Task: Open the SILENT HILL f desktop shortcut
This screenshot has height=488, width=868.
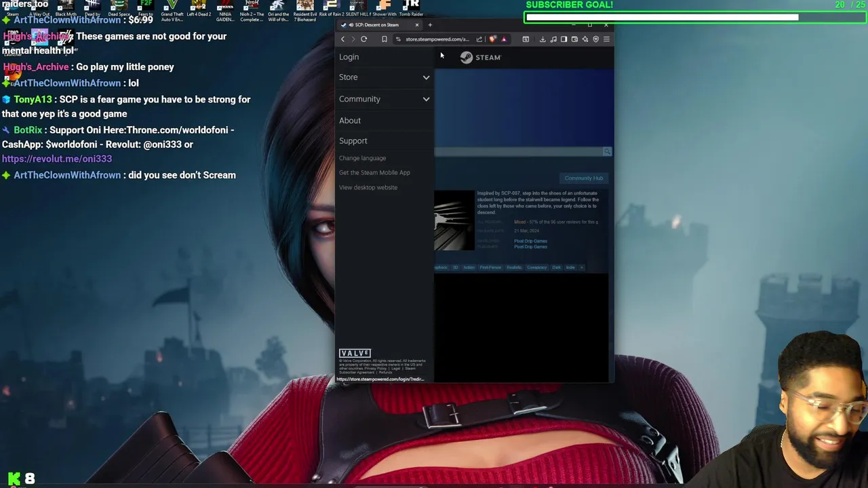Action: pyautogui.click(x=357, y=9)
